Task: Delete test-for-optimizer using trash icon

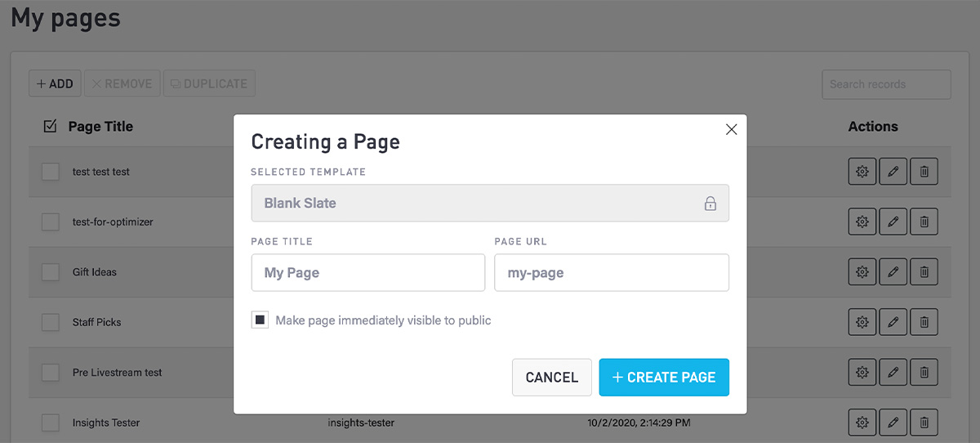Action: (924, 221)
